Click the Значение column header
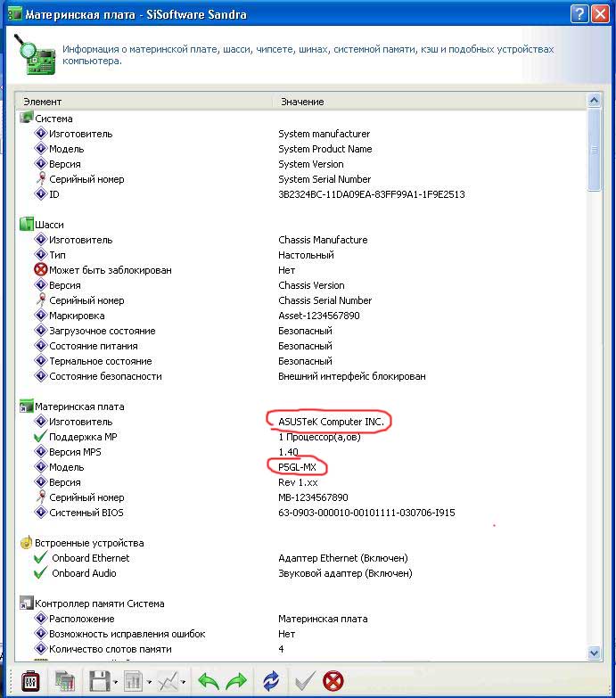 point(428,102)
